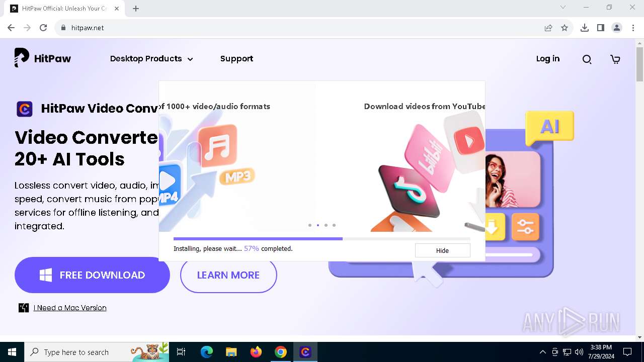Open new tab with the plus button
The height and width of the screenshot is (362, 644).
136,8
